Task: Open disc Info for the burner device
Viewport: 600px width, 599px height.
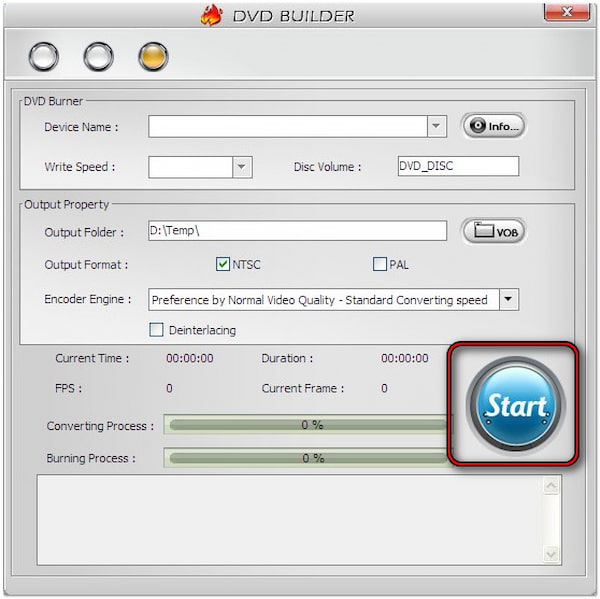Action: coord(493,126)
